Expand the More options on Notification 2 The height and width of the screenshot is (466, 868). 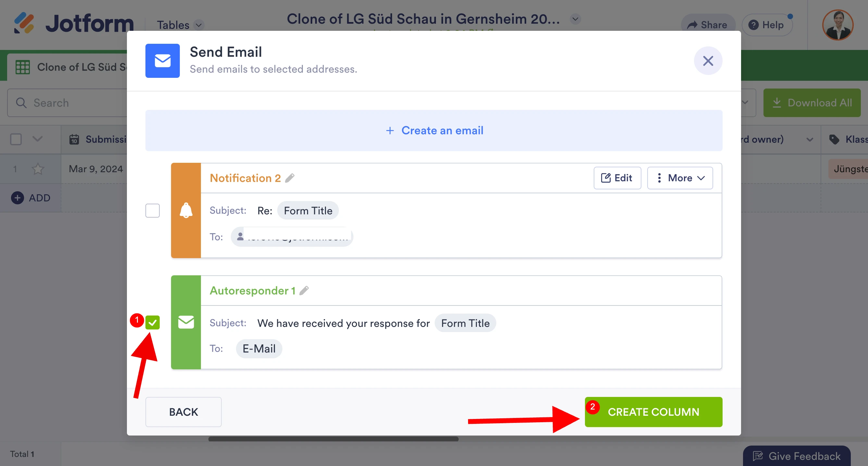pyautogui.click(x=680, y=178)
